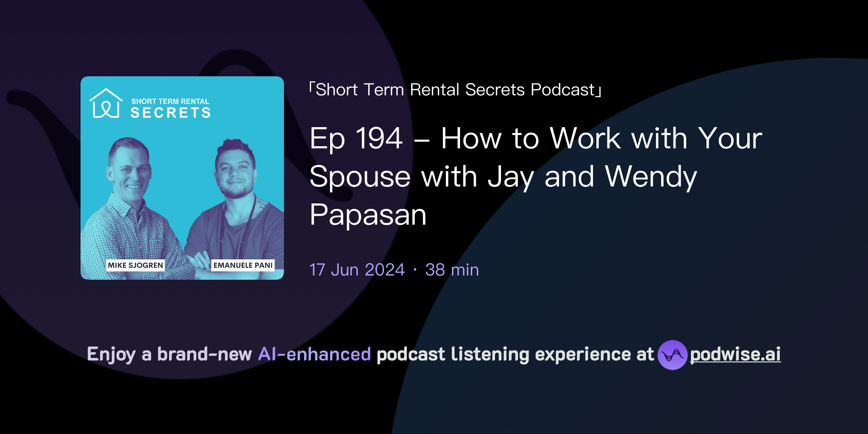Click the dot separator between date and duration
The image size is (868, 434).
click(x=414, y=270)
